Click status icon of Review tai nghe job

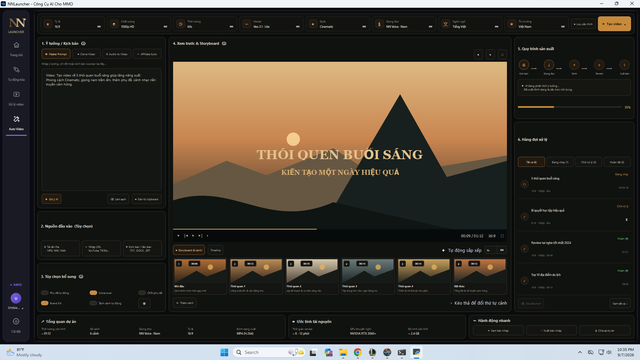pyautogui.click(x=524, y=248)
